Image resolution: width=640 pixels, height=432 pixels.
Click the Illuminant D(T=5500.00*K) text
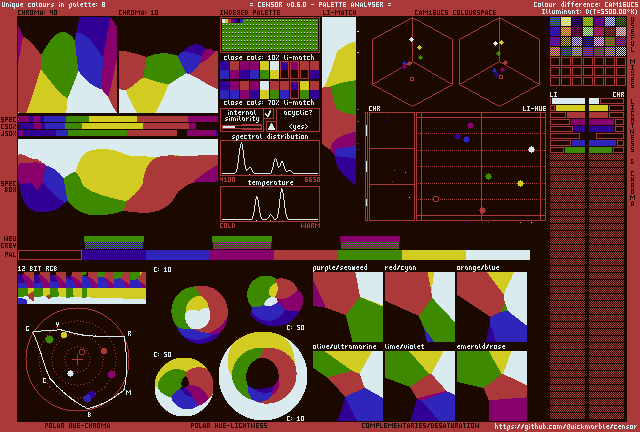[x=589, y=11]
